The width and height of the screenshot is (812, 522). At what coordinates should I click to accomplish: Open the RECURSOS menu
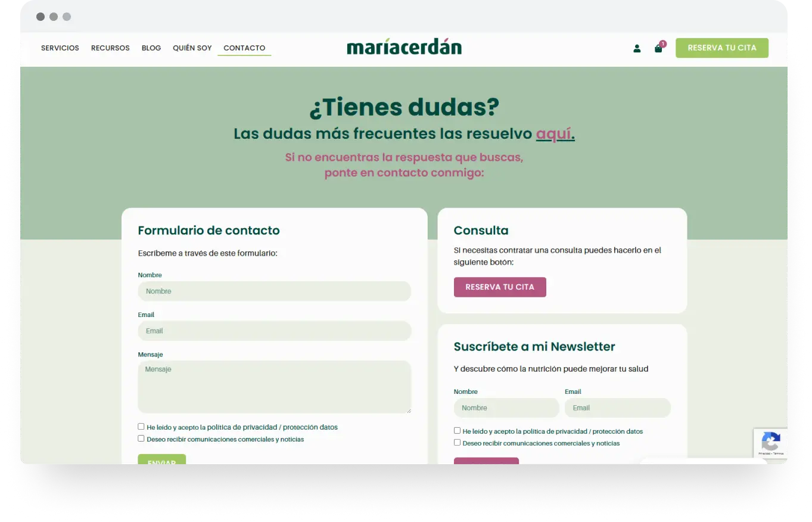click(x=110, y=48)
